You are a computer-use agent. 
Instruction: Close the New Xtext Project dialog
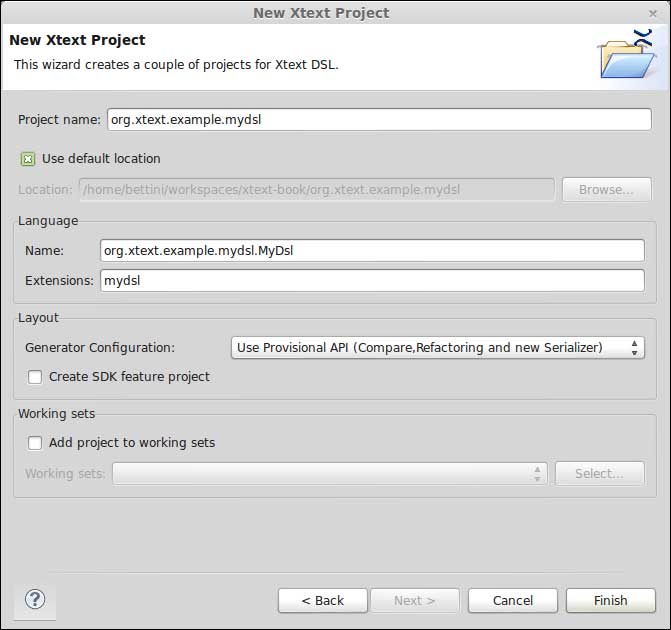pos(653,13)
